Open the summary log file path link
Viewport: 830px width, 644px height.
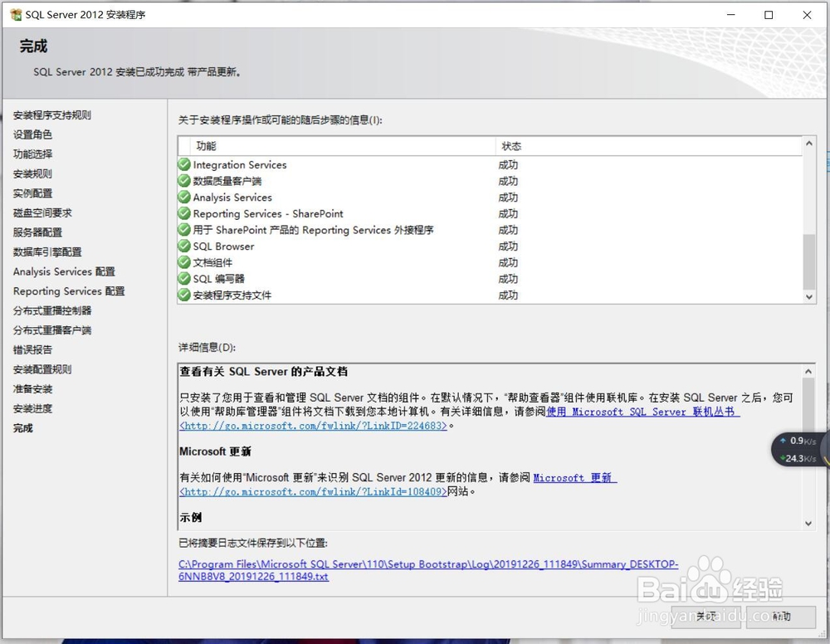tap(428, 570)
